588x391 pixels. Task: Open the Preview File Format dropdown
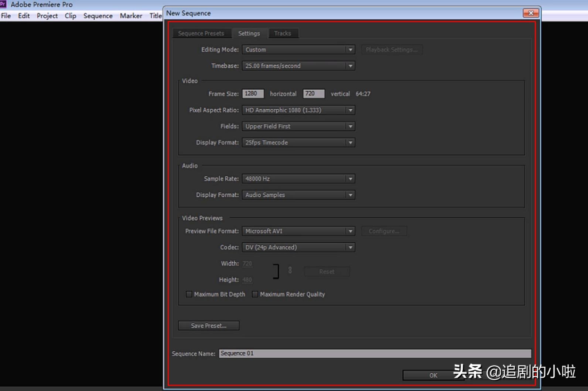click(298, 231)
